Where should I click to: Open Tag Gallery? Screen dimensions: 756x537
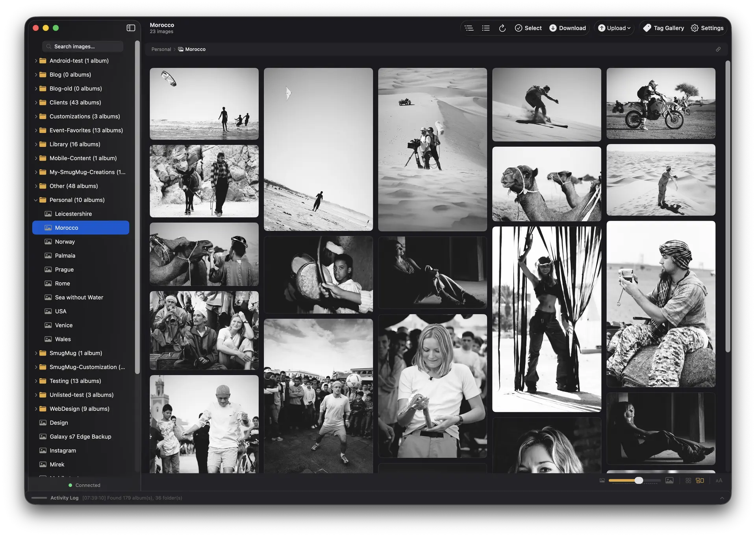[663, 28]
